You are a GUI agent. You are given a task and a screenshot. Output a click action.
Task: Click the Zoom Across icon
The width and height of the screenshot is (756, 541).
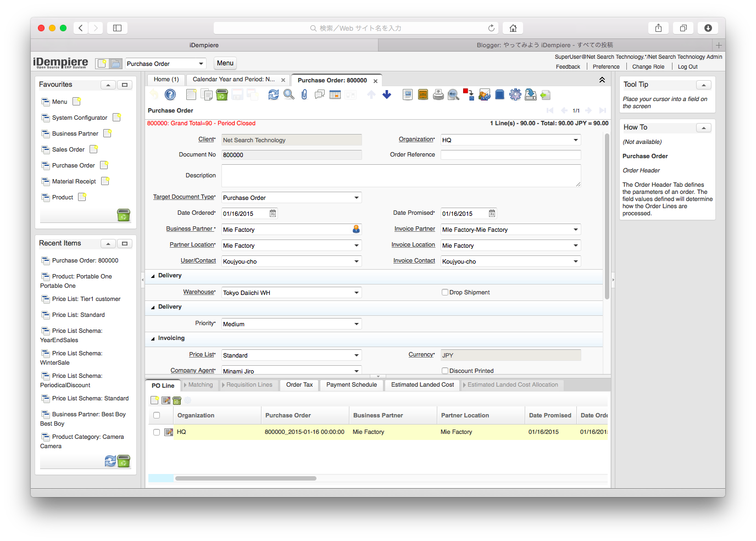click(x=453, y=94)
